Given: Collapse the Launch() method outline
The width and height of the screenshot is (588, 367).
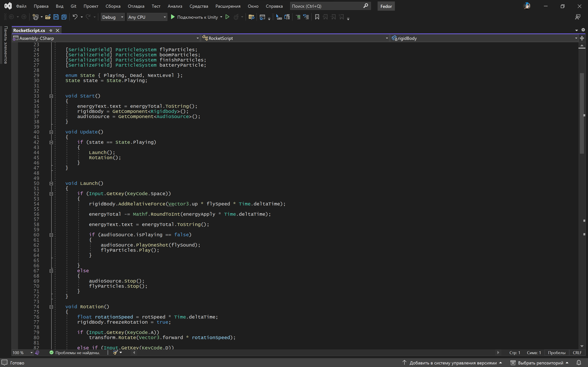Looking at the screenshot, I should (51, 184).
